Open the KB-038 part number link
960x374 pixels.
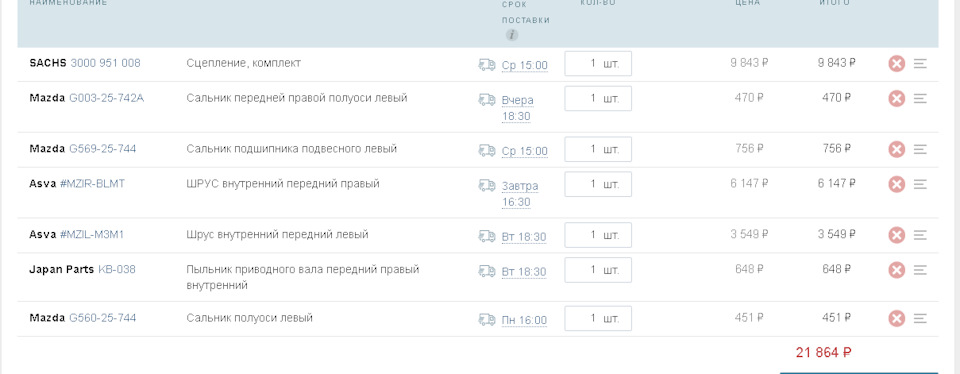117,269
